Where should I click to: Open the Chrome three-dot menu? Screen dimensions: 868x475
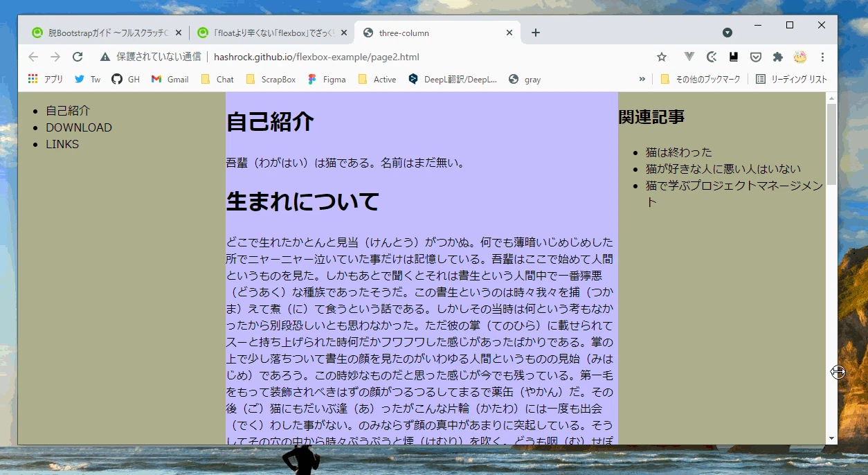822,57
